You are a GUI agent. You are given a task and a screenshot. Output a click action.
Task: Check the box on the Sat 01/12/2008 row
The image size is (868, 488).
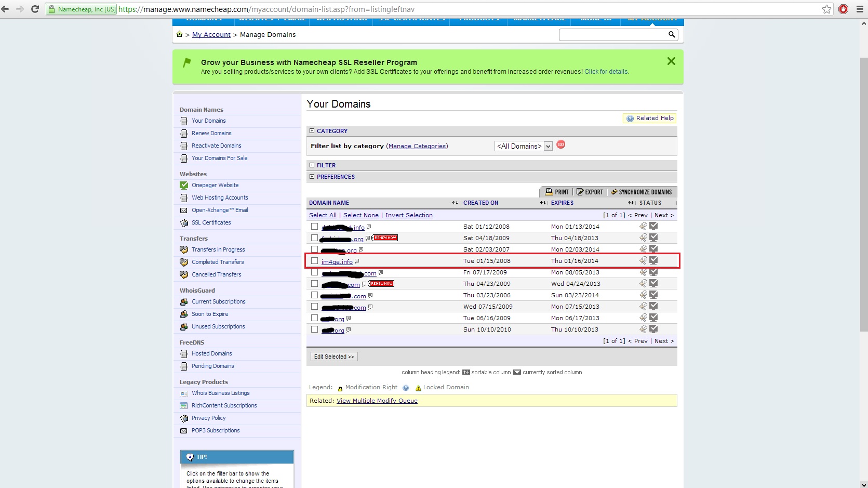tap(314, 226)
